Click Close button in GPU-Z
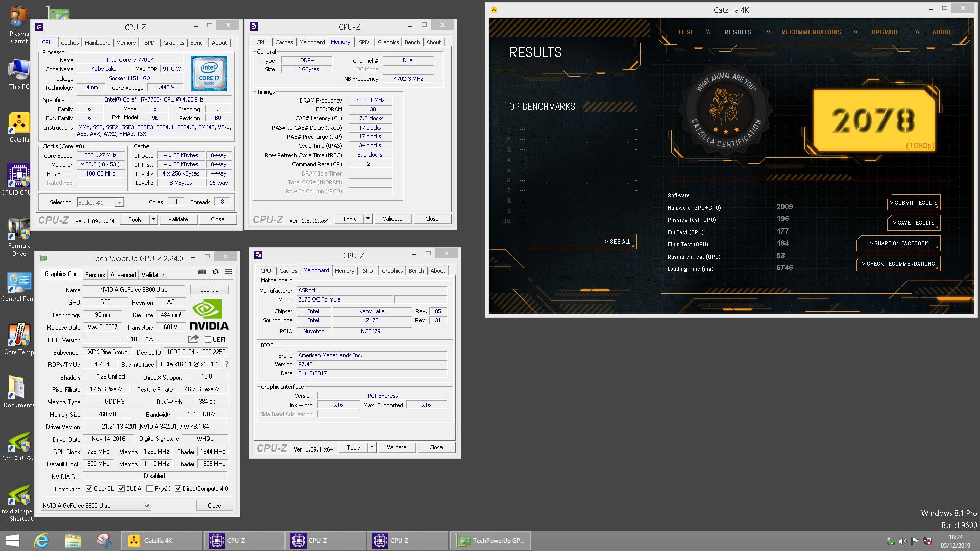This screenshot has height=551, width=980. tap(214, 506)
